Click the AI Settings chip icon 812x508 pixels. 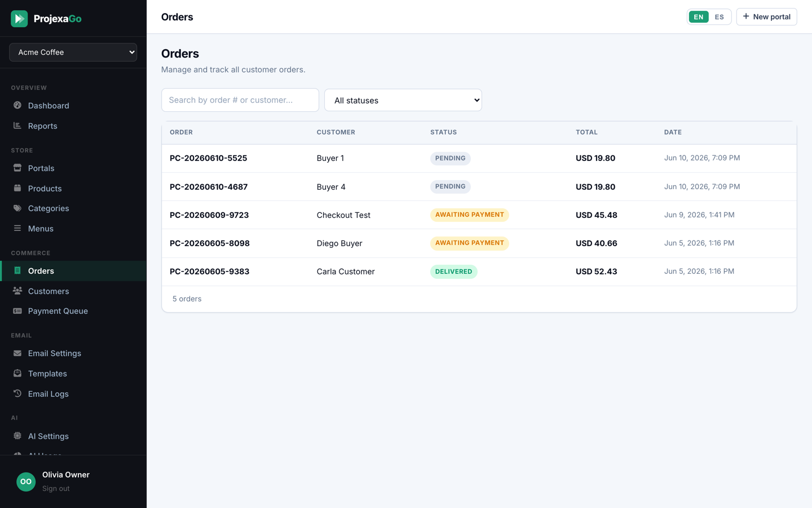click(x=17, y=436)
